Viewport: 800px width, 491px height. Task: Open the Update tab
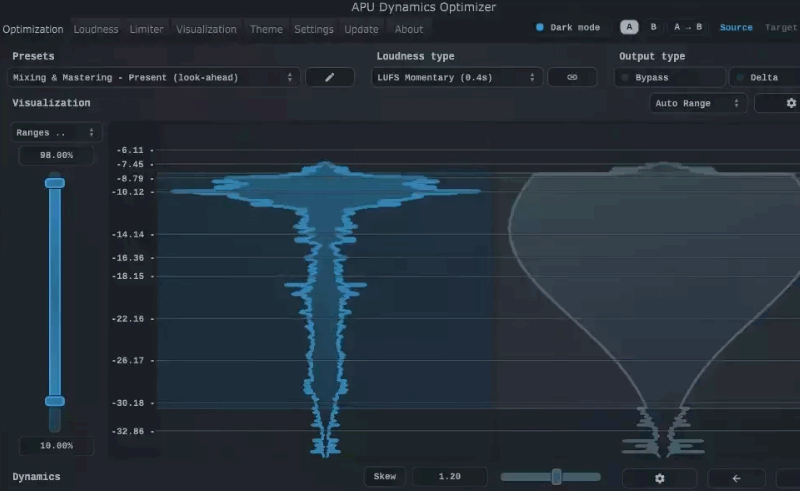coord(361,29)
